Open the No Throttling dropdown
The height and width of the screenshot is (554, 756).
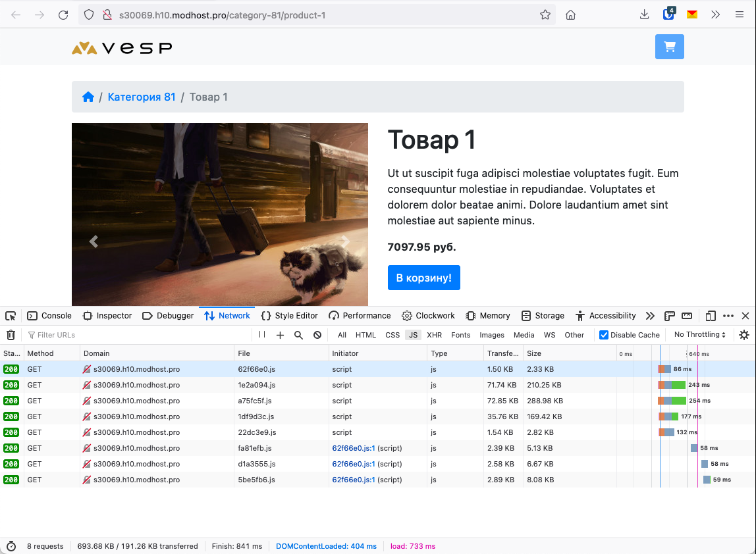click(x=699, y=334)
